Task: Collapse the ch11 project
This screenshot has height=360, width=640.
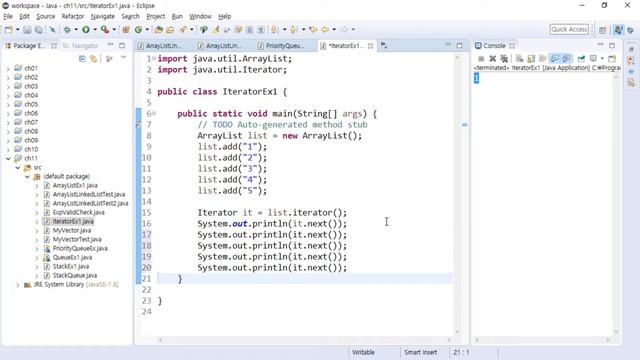Action: point(8,158)
